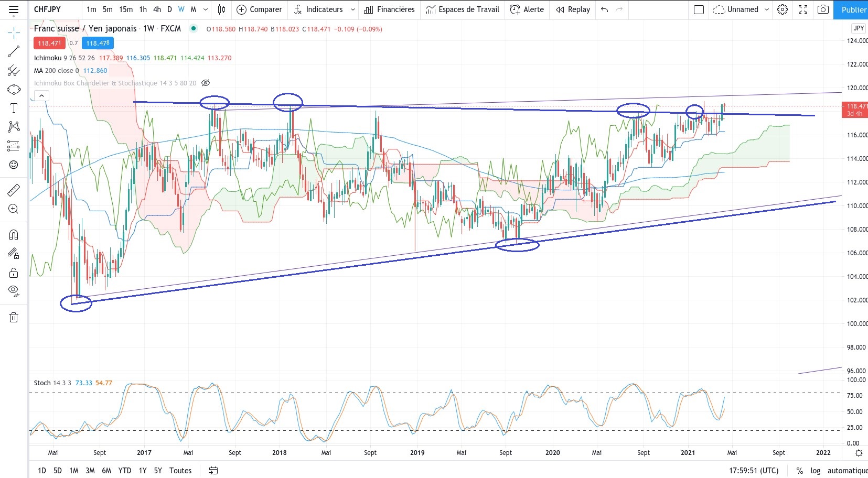Enter fullscreen mode
868x478 pixels.
point(803,9)
